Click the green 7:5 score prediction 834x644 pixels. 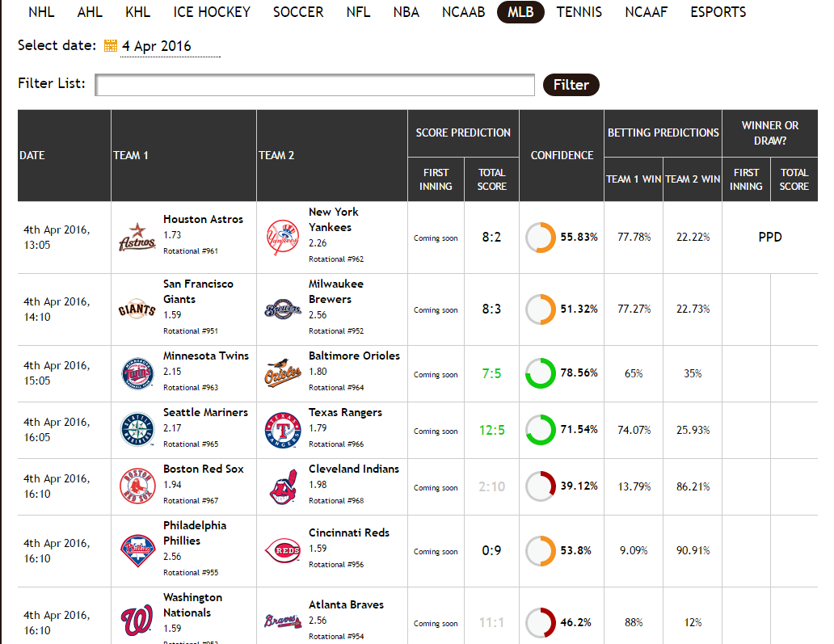[491, 374]
